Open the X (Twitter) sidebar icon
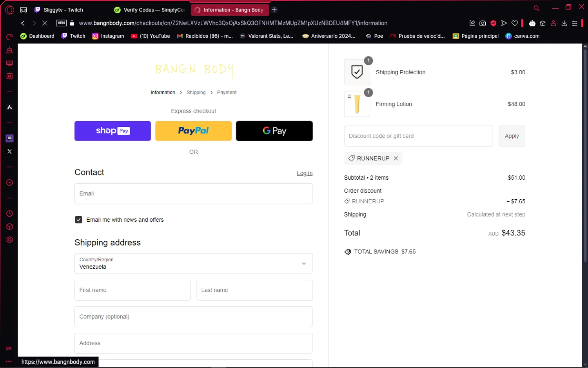This screenshot has width=588, height=368. 9,151
